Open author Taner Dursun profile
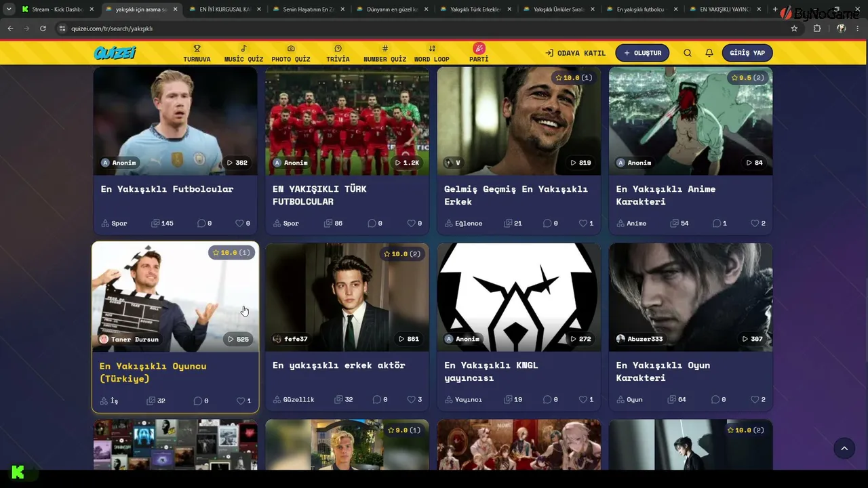868x488 pixels. [x=129, y=339]
